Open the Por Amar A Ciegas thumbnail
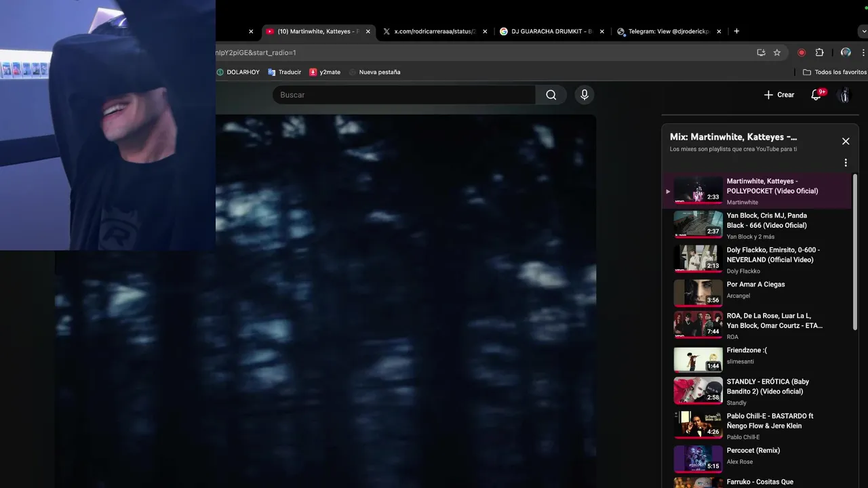 (698, 293)
